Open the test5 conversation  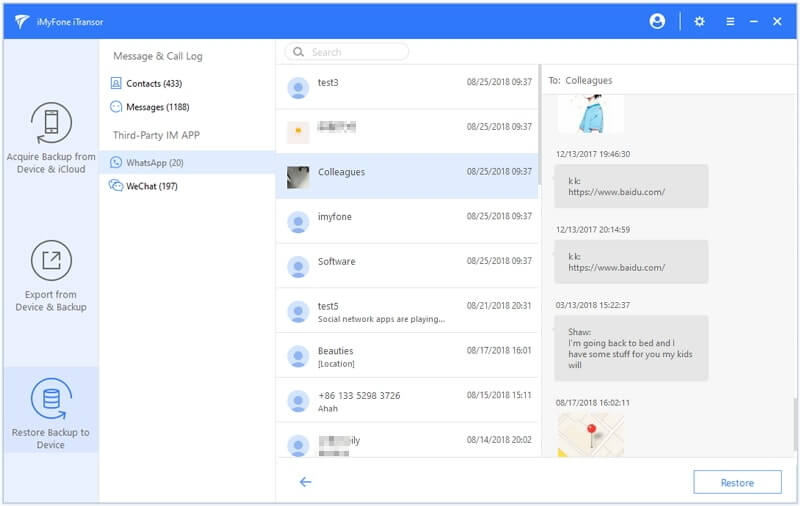click(407, 311)
